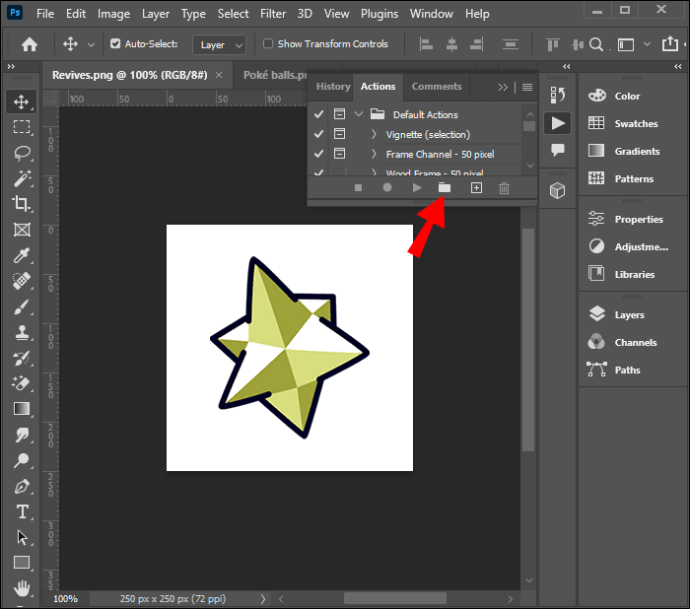690x609 pixels.
Task: Open the Layer auto-select dropdown
Action: coord(219,44)
